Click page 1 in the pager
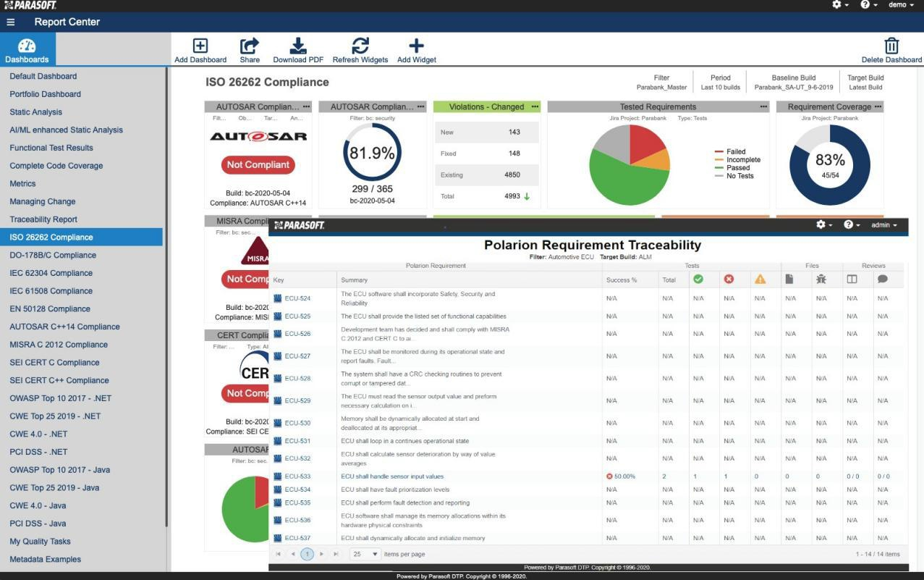This screenshot has height=580, width=924. coord(307,554)
